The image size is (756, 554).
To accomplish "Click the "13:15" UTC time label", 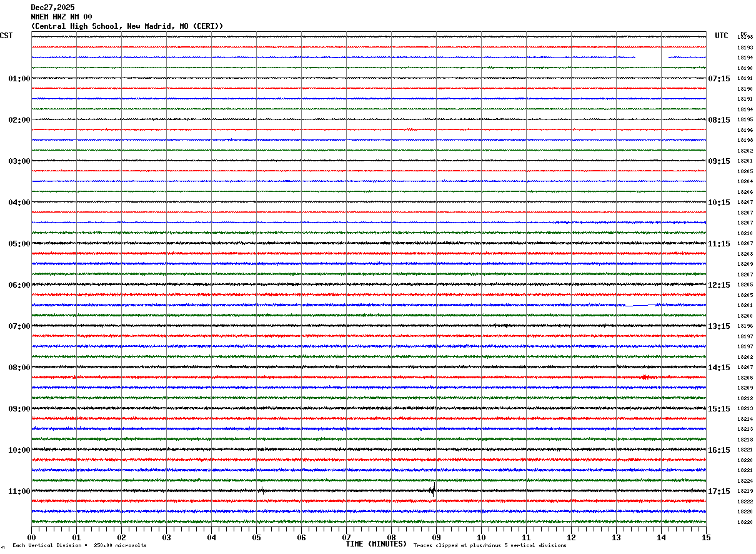I will (720, 326).
